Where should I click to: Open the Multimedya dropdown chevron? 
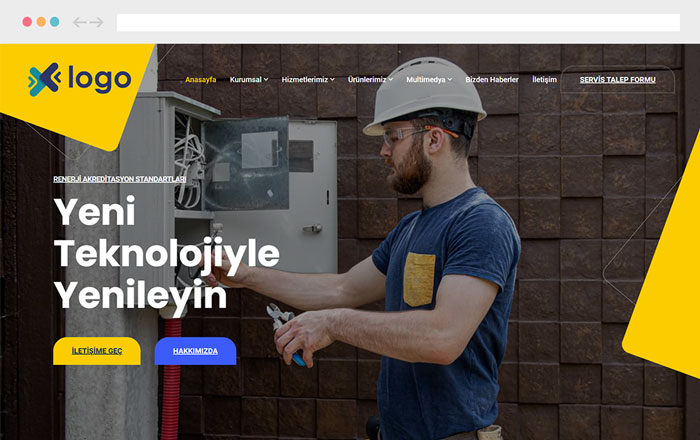tap(450, 79)
